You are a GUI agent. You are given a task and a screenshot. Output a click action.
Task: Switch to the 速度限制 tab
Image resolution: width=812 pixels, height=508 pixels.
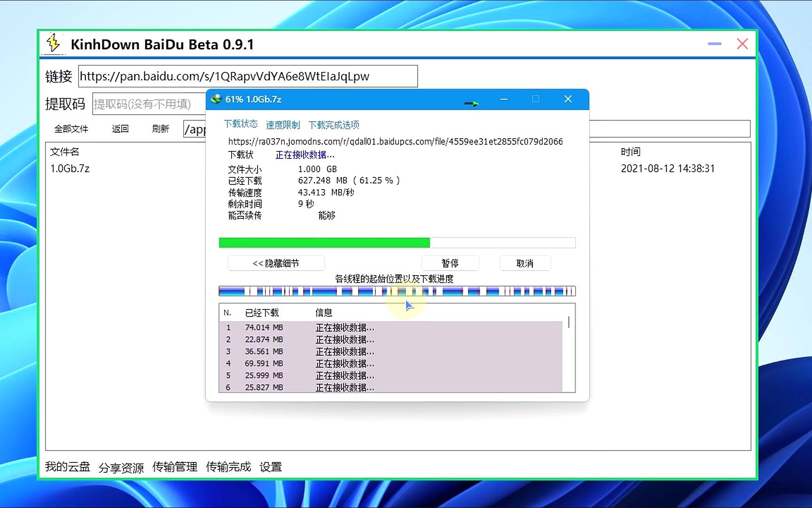point(283,125)
